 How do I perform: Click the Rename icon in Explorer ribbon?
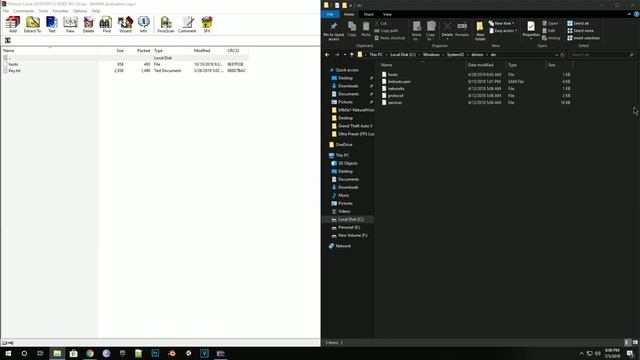coord(462,29)
